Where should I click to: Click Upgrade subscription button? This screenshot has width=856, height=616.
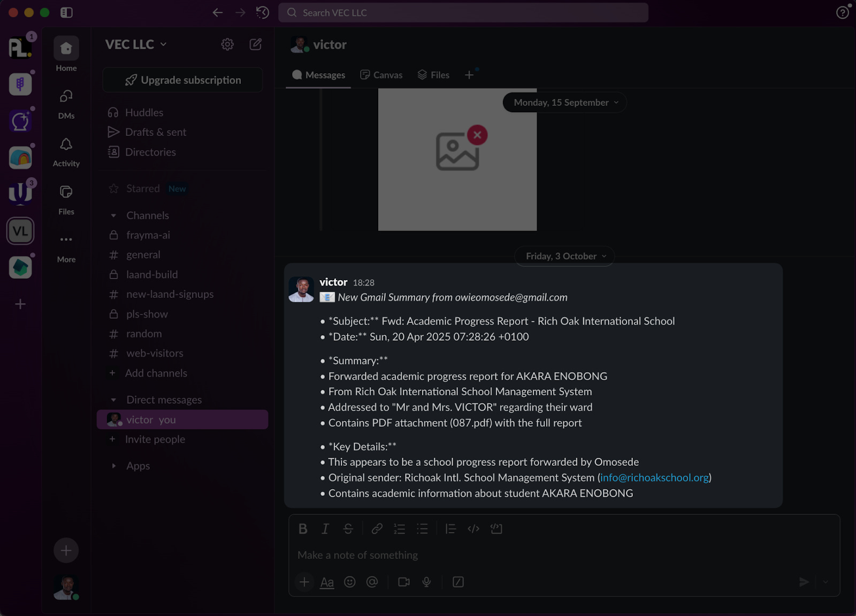[x=182, y=80]
